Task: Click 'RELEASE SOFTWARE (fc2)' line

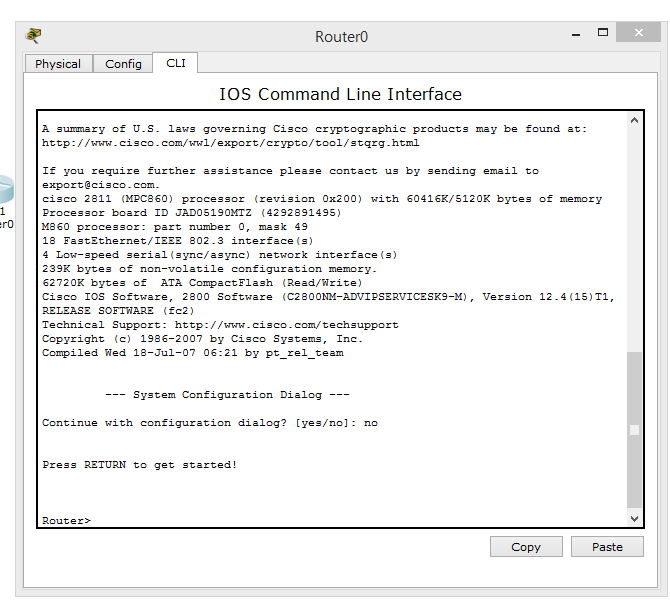Action: pos(118,311)
